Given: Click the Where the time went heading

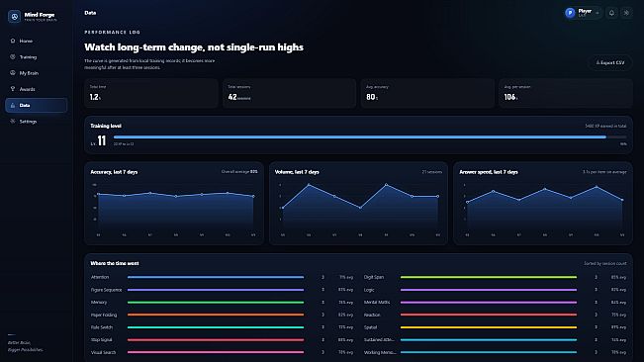Looking at the screenshot, I should coord(115,263).
